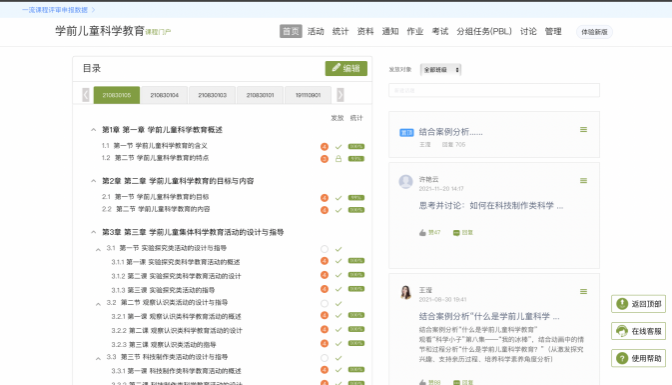Open the 全部班级 class dropdown
Image resolution: width=672 pixels, height=385 pixels.
[441, 69]
